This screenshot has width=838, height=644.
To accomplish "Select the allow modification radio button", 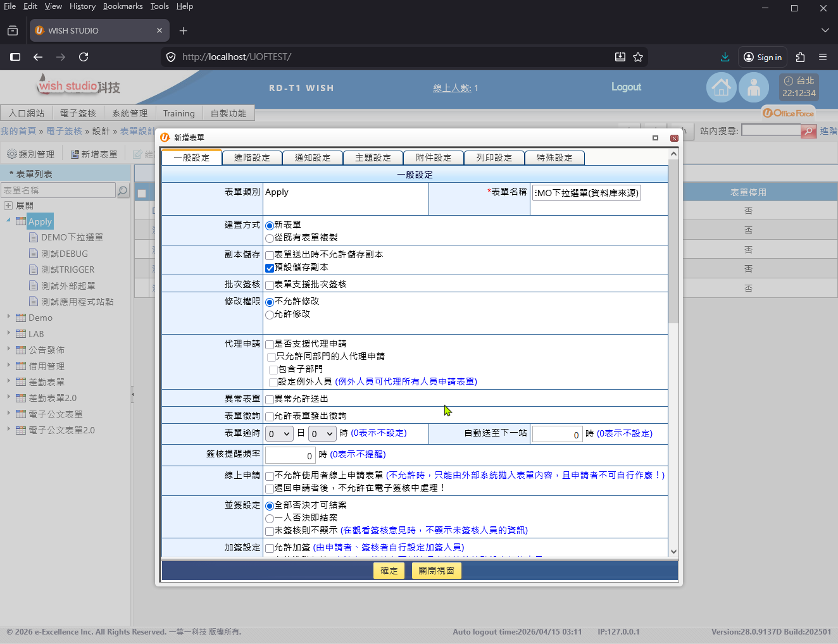I will tap(270, 315).
